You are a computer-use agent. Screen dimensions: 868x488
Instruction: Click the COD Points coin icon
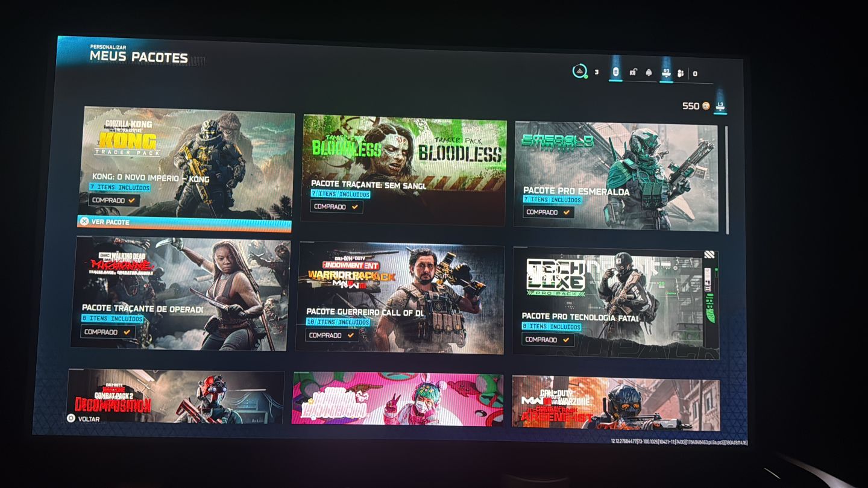[706, 106]
